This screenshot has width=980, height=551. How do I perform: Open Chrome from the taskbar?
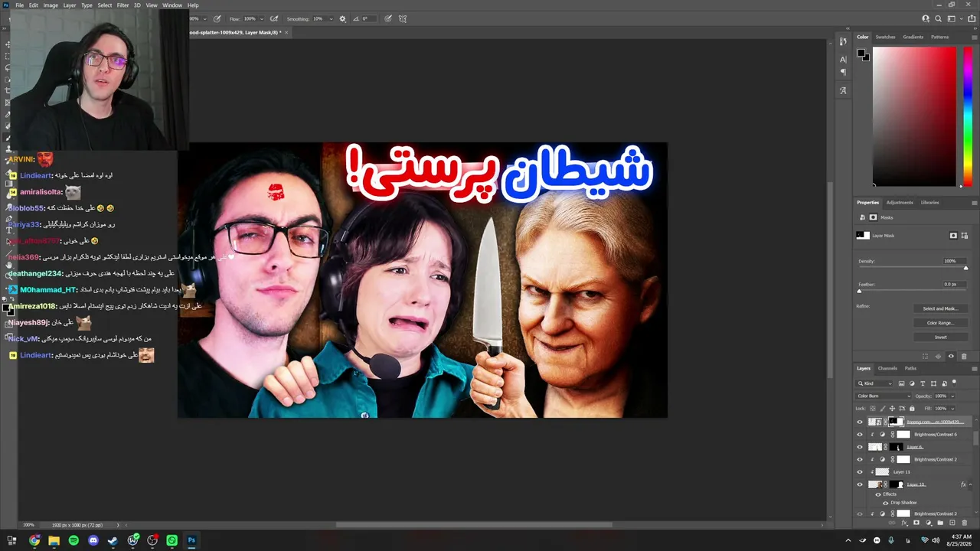[x=34, y=540]
